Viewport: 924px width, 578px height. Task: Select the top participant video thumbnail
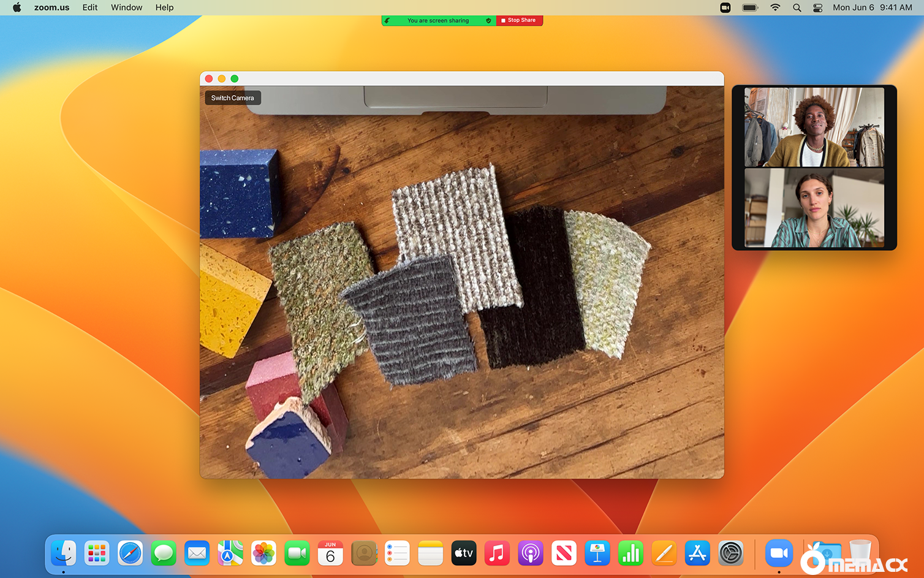(814, 127)
